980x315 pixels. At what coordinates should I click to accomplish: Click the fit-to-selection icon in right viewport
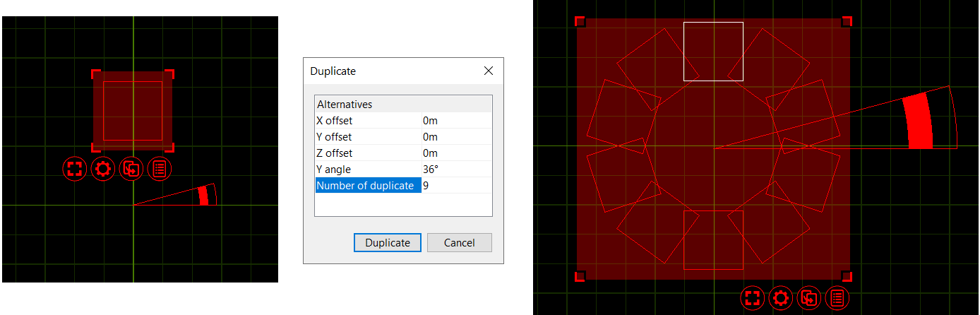[x=752, y=298]
